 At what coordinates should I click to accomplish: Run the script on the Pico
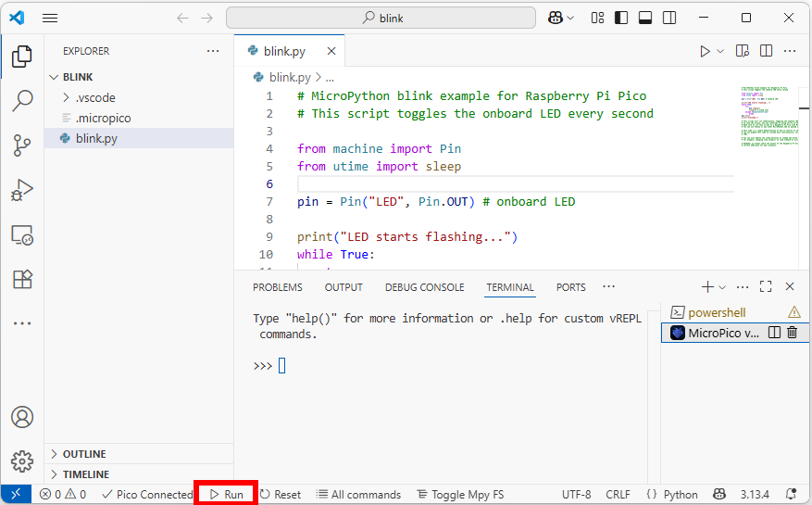226,495
